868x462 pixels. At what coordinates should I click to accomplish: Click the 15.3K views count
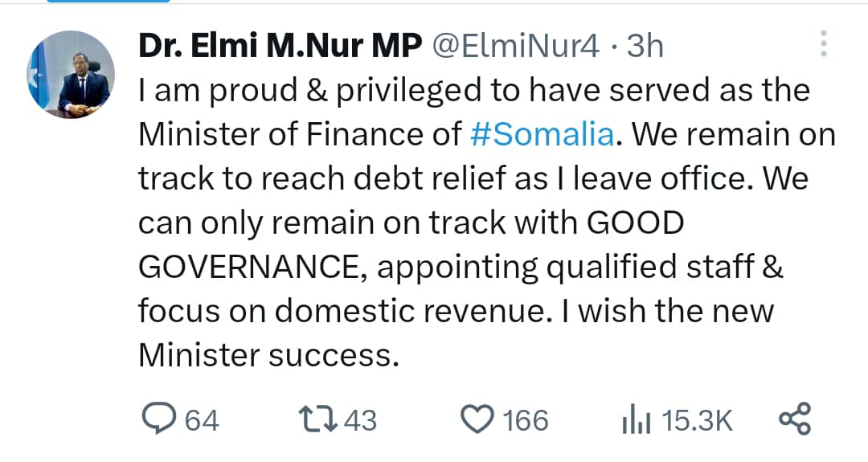[x=696, y=420]
